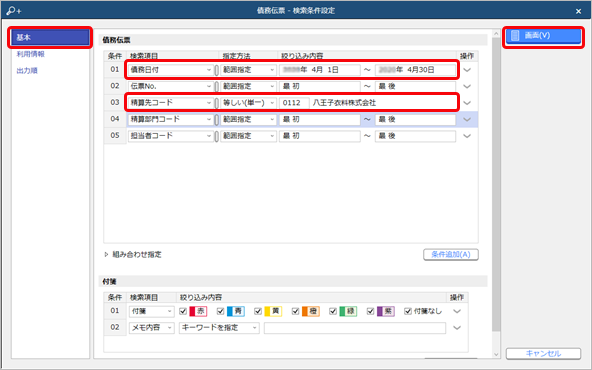The width and height of the screenshot is (592, 370).
Task: Click end date field 4月30日
Action: 415,70
